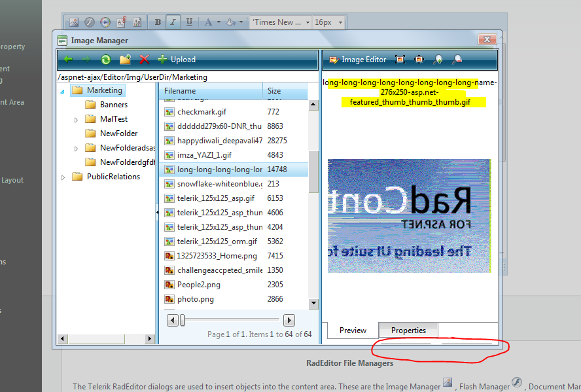
Task: Click folder tree horizontal scrollbar right arrow
Action: [149, 338]
